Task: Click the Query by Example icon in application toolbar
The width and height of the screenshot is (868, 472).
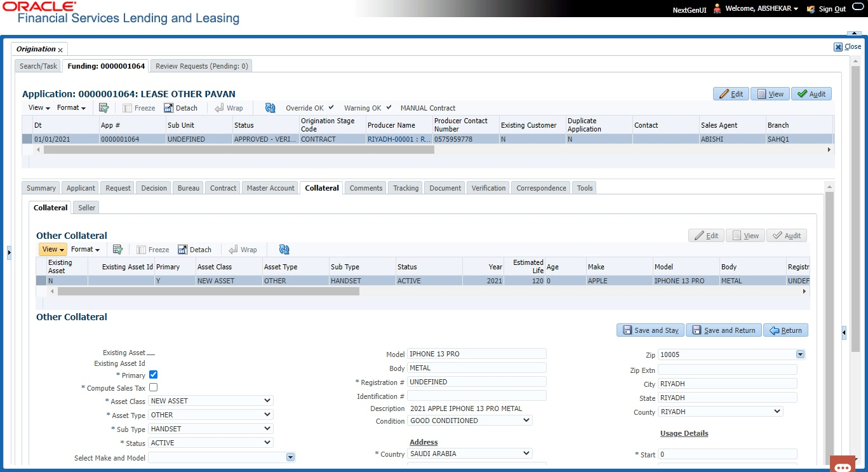Action: coord(103,108)
